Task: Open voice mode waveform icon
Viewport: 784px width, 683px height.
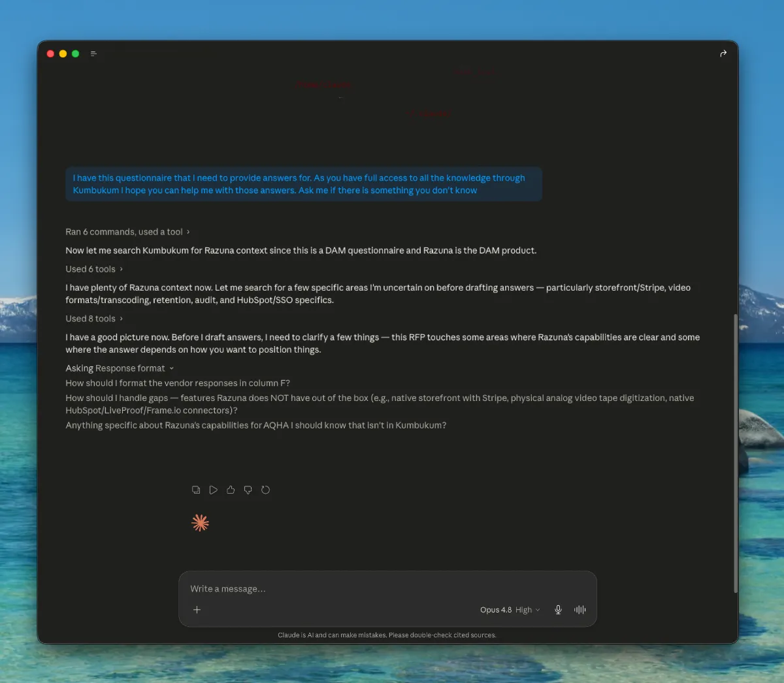Action: click(x=580, y=610)
